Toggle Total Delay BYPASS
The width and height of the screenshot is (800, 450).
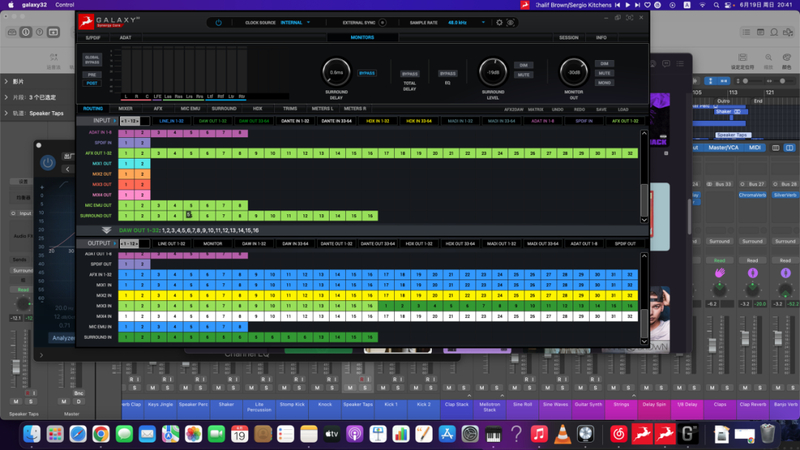[409, 73]
